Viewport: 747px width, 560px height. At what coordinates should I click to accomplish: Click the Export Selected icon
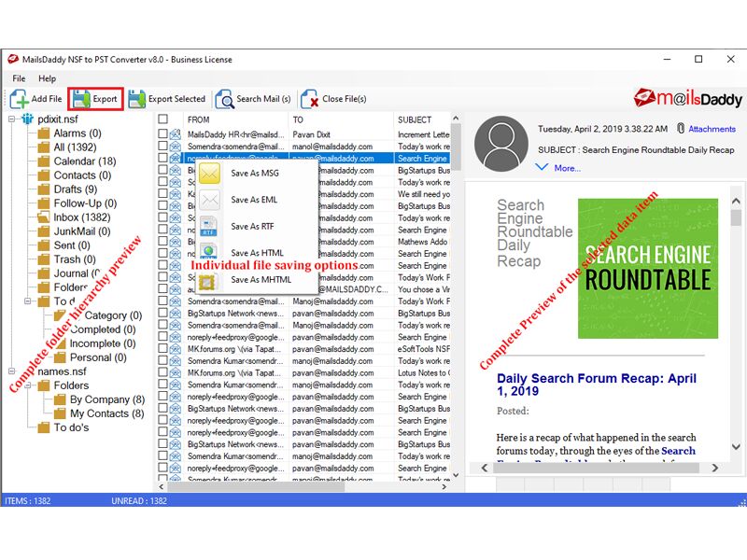click(x=137, y=99)
